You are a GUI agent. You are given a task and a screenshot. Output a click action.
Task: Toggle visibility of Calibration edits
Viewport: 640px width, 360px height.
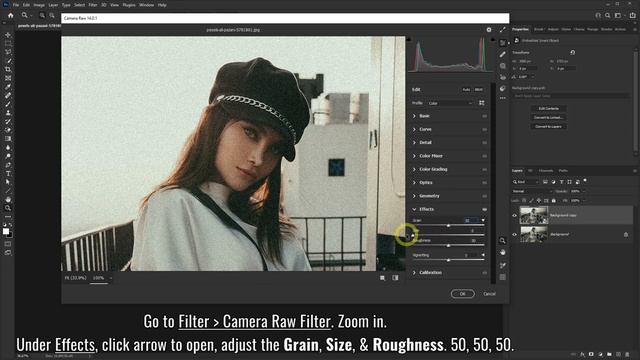tap(484, 273)
